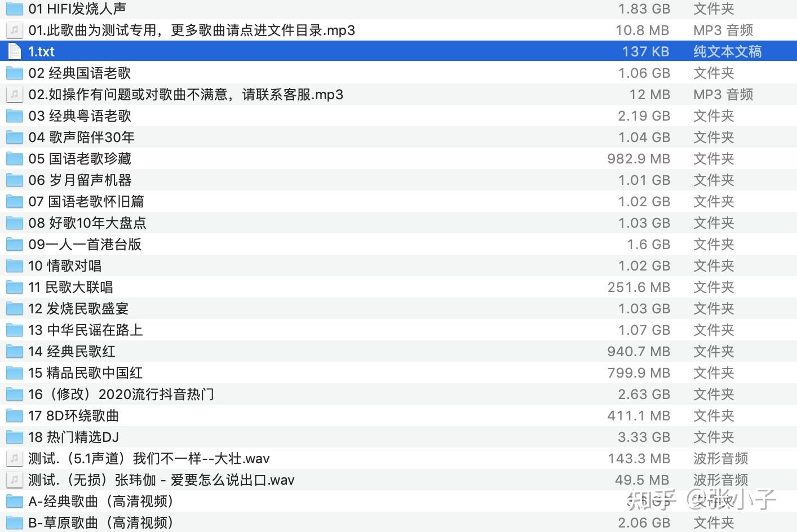Click folder icon of 15 精品民歌中国红
The width and height of the screenshot is (797, 532).
pos(14,373)
